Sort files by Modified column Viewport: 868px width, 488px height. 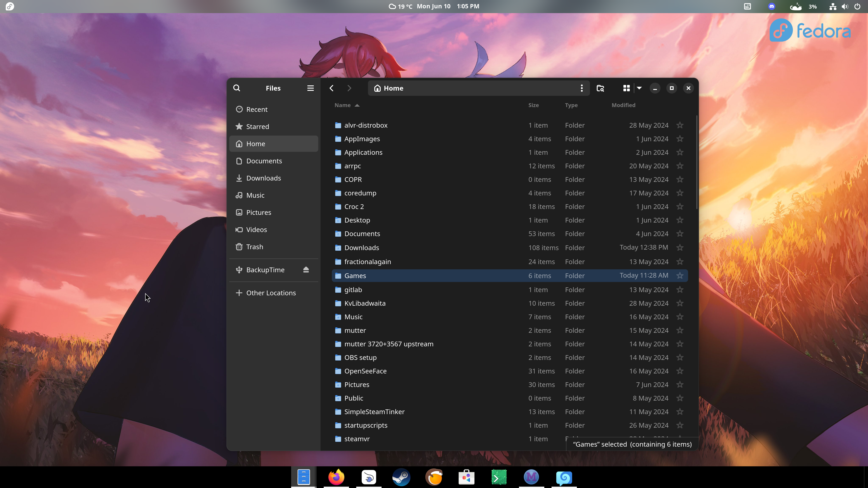pos(623,106)
